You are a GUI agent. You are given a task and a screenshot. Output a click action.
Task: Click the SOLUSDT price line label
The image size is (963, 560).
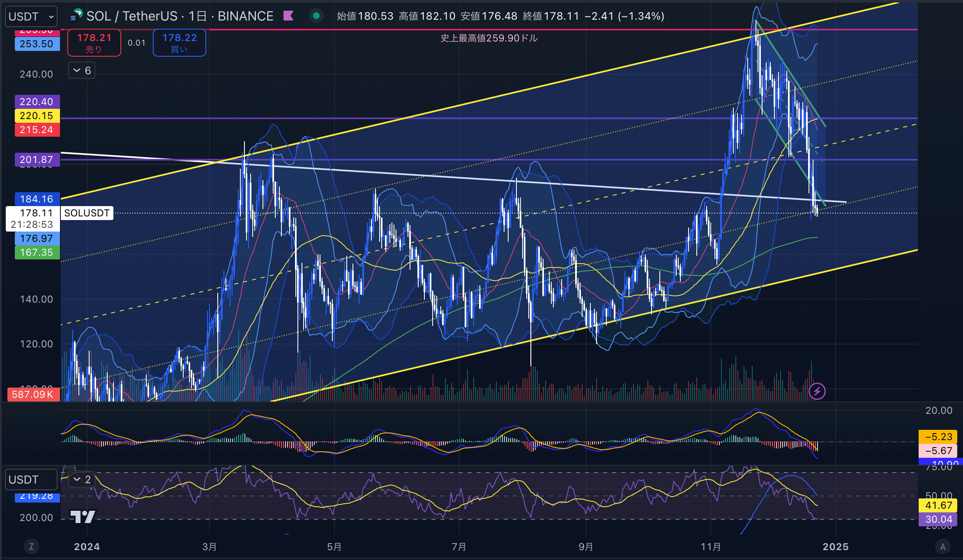click(87, 213)
